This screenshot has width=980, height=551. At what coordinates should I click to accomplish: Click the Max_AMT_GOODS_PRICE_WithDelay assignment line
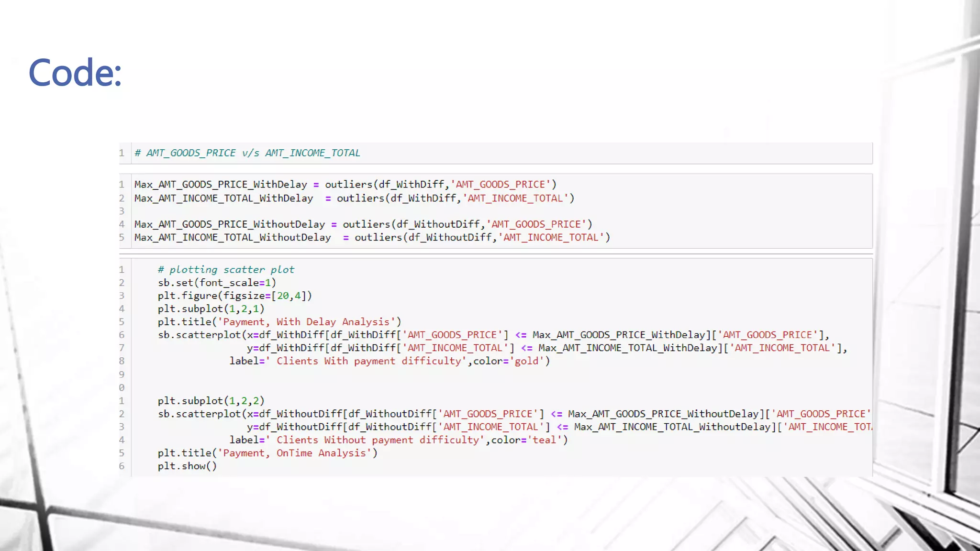click(345, 185)
